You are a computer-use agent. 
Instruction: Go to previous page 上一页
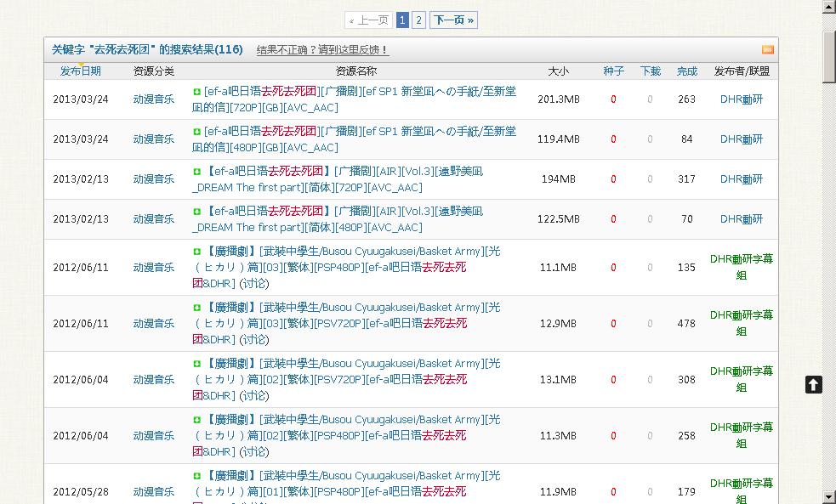[x=369, y=20]
